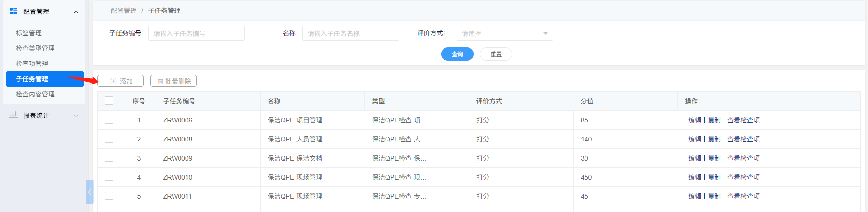Click 配置管理 breadcrumb link
Viewport: 868px width, 212px height.
tap(124, 11)
